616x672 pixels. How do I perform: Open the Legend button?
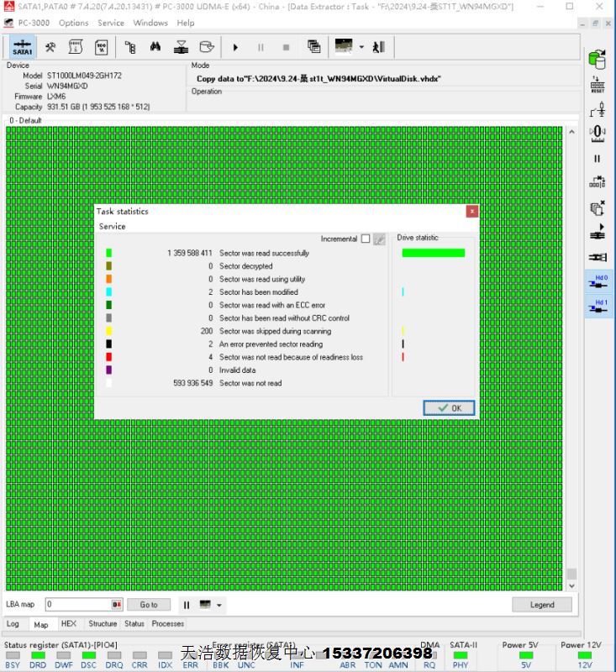[541, 605]
